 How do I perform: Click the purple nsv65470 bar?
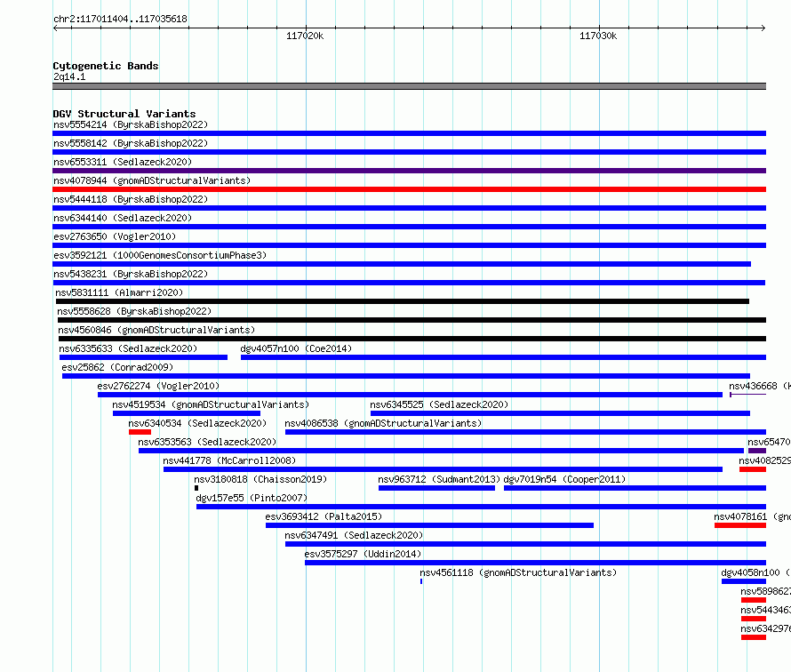point(756,451)
